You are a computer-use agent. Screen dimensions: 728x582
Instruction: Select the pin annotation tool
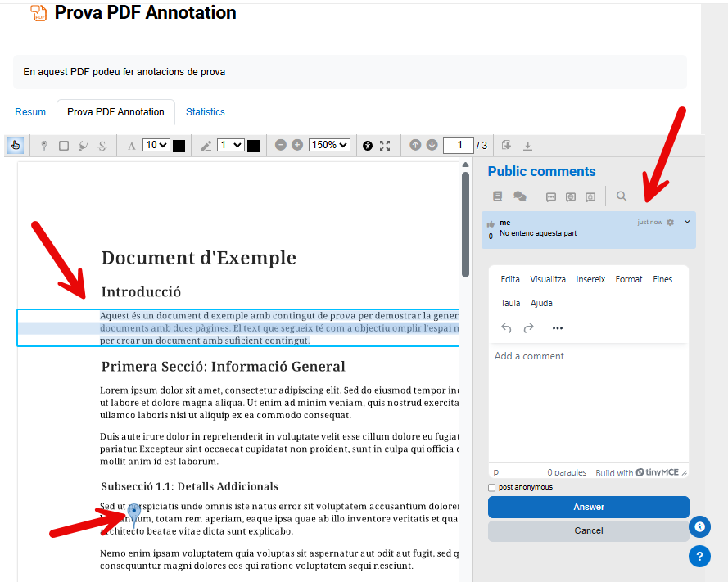click(44, 146)
